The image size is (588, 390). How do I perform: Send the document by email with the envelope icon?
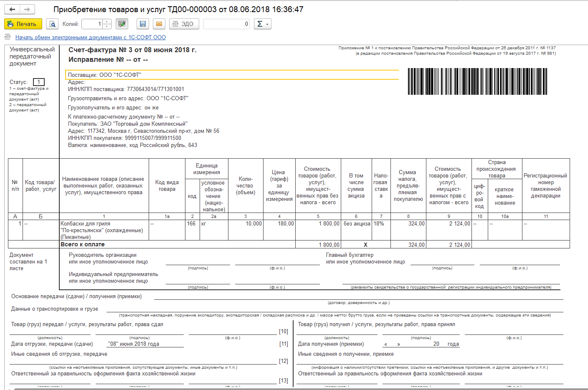click(159, 24)
